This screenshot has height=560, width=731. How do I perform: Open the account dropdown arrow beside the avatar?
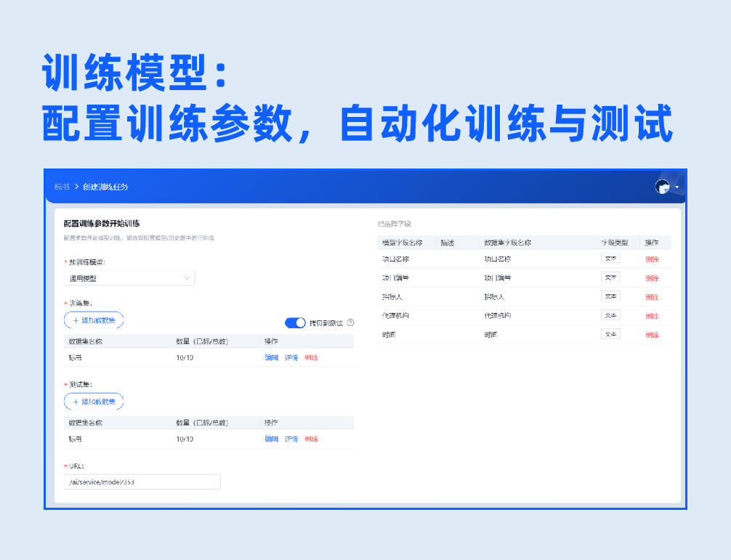tap(677, 187)
